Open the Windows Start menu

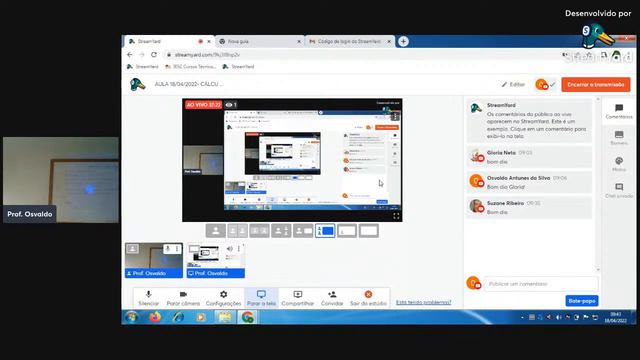[x=131, y=317]
